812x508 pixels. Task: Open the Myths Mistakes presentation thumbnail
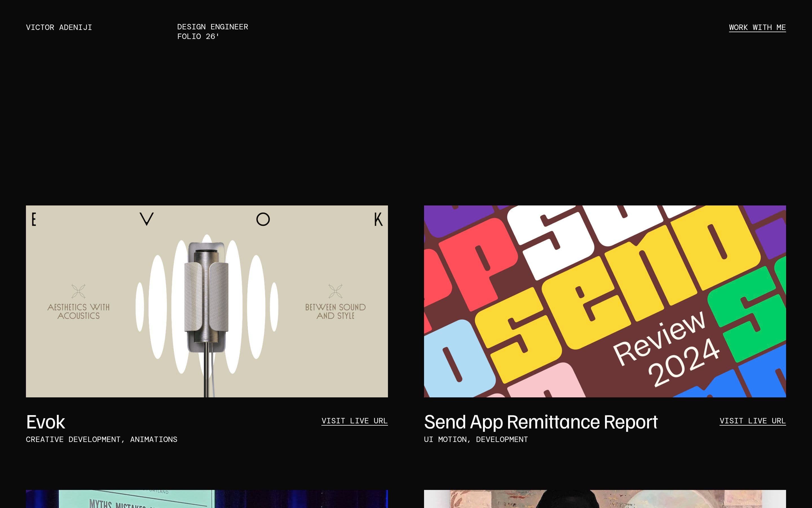207,499
